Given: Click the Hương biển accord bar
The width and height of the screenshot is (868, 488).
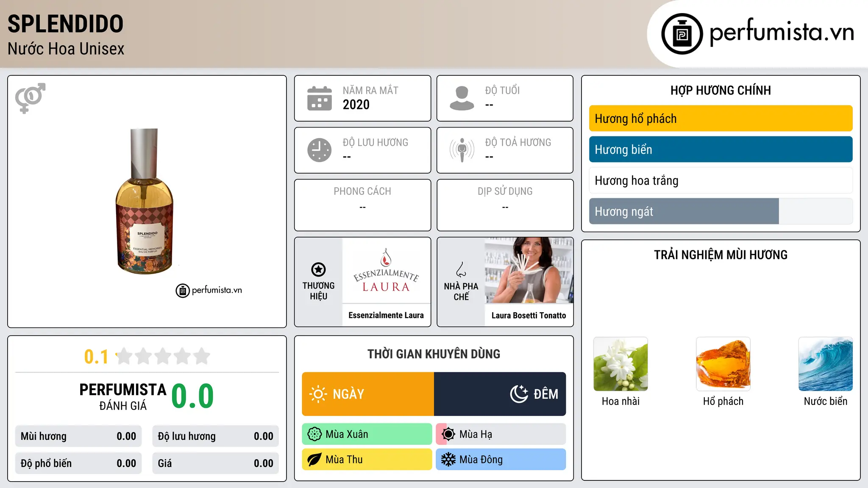Looking at the screenshot, I should pos(721,150).
